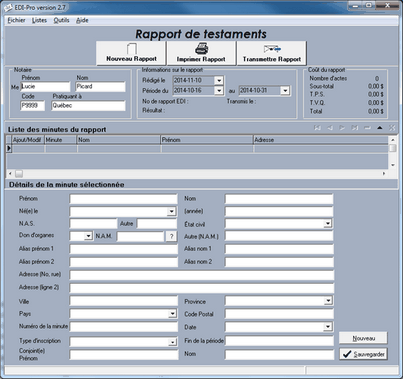Open the Outils menu

[61, 20]
